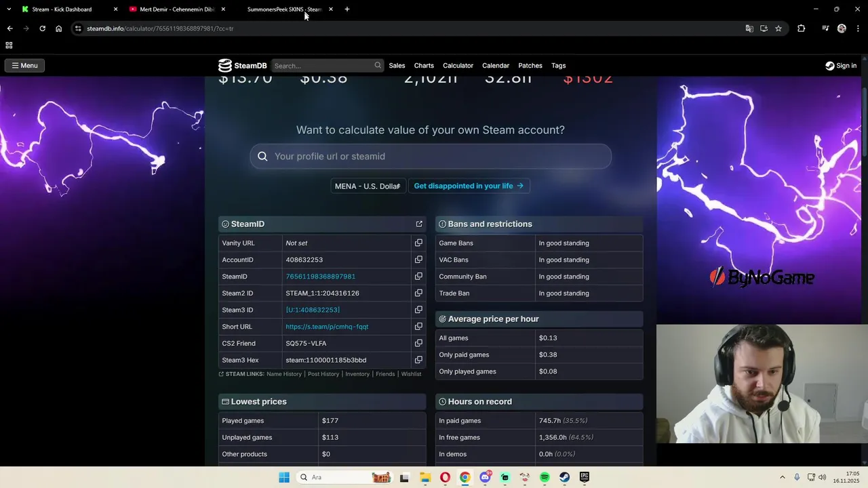Open Spotify from the taskbar
Screen dimensions: 868x488
[x=545, y=477]
